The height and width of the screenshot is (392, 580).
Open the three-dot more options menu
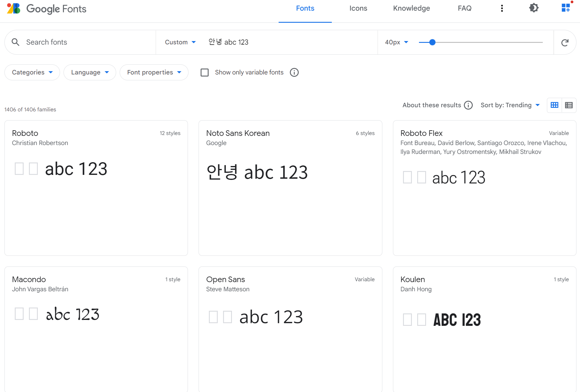tap(502, 8)
